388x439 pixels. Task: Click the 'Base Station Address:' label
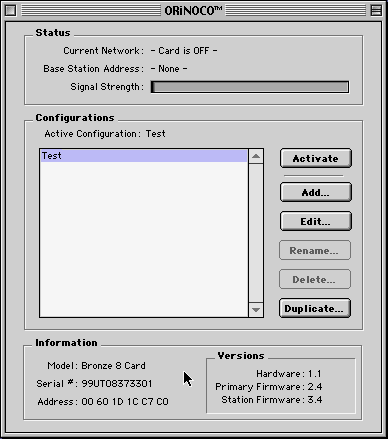click(94, 69)
